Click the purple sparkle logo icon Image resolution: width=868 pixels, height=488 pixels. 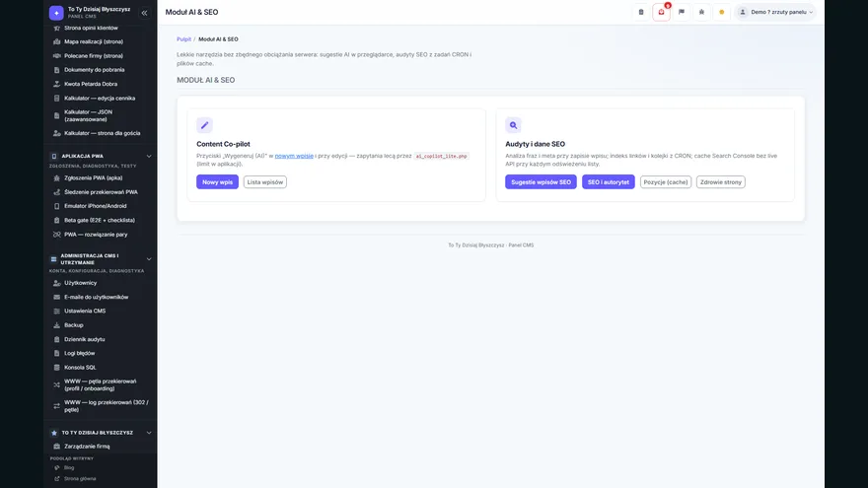pyautogui.click(x=56, y=13)
